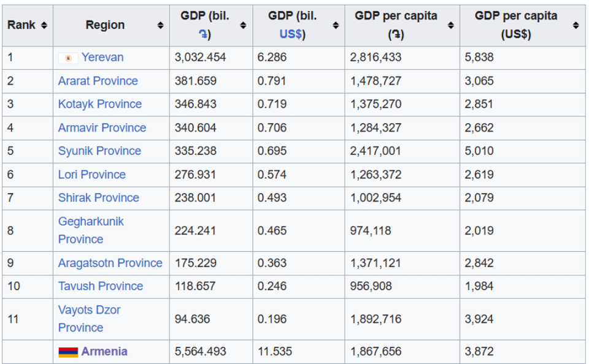This screenshot has height=364, width=589.
Task: Open the bold Armenia link
Action: click(104, 352)
